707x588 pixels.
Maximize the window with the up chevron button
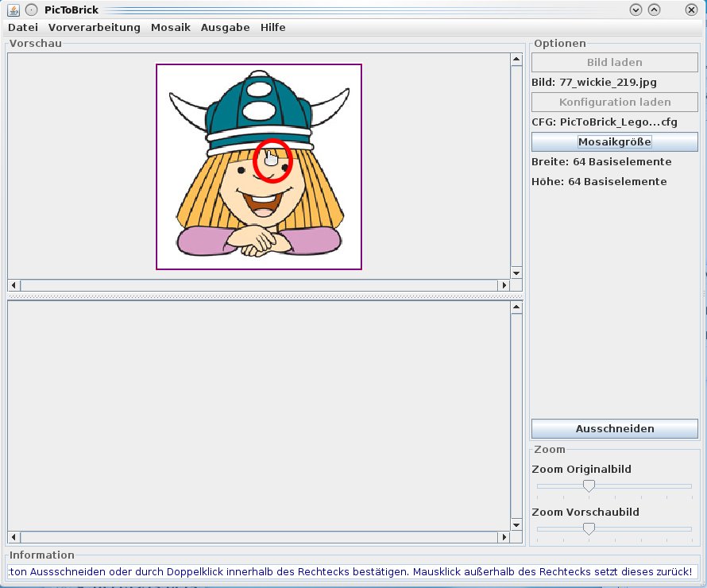(x=655, y=10)
